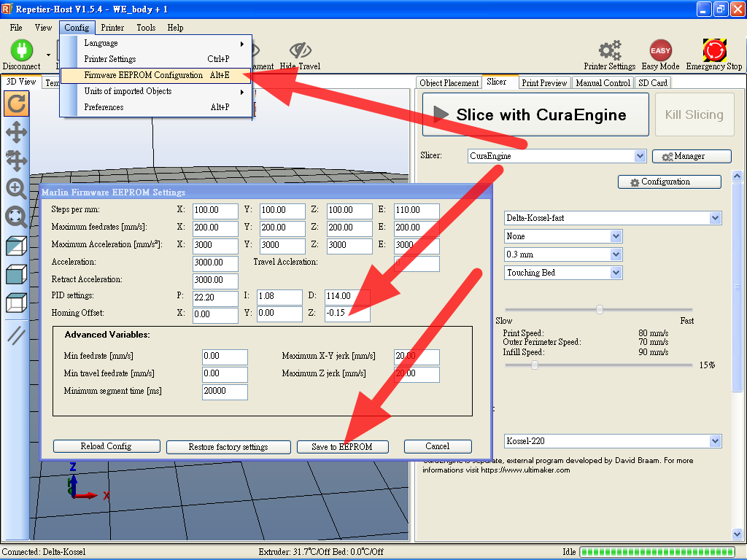Expand the Language submenu
Viewport: 747px width, 560px height.
(x=156, y=43)
